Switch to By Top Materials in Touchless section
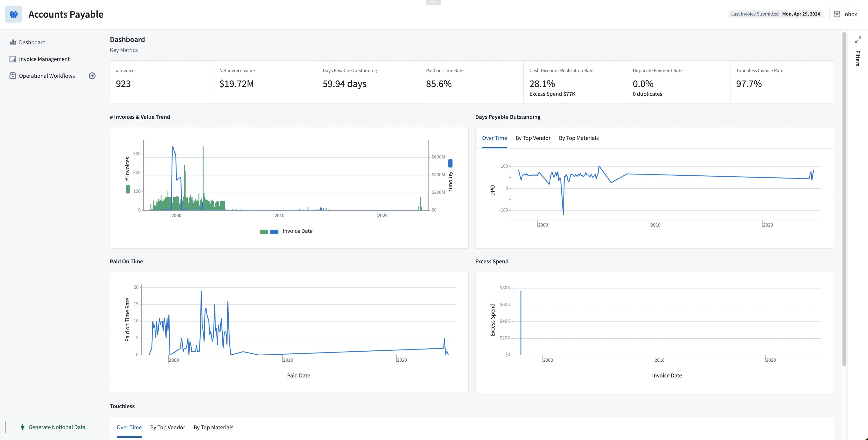Viewport: 868px width, 440px height. [213, 427]
